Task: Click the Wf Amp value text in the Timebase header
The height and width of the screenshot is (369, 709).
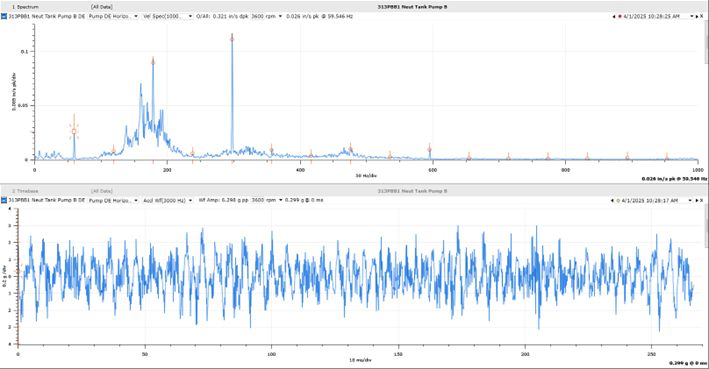Action: point(224,200)
